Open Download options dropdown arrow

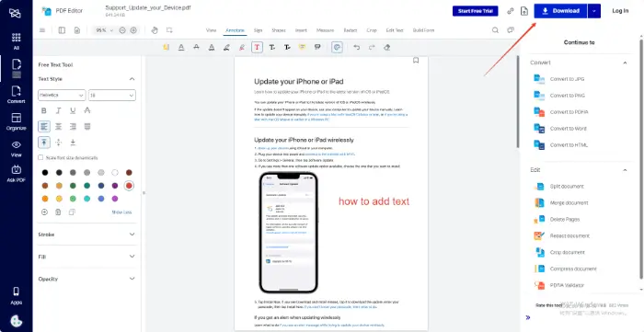[594, 11]
